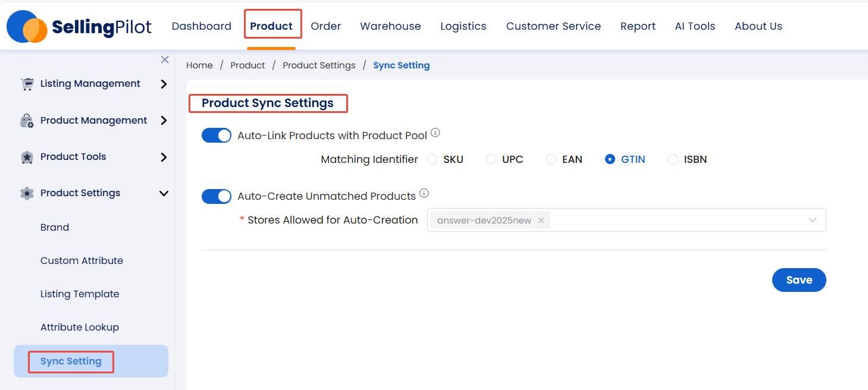Go to Product Settings breadcrumb link
868x390 pixels.
tap(319, 65)
